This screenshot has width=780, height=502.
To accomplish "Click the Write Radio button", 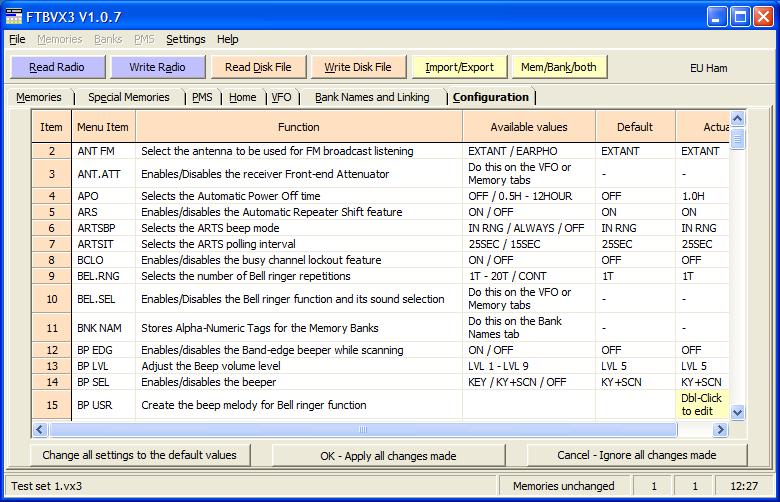I will tap(156, 67).
